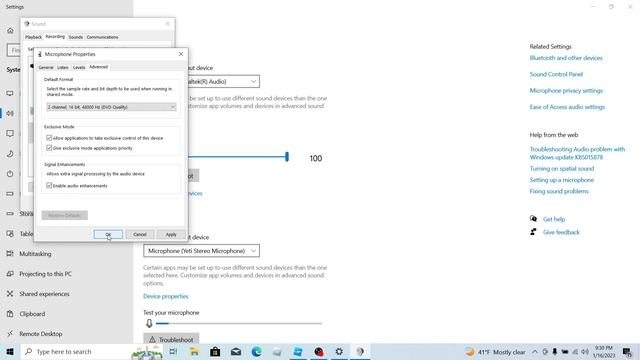The height and width of the screenshot is (360, 640).
Task: Click the Settings home icon
Action: point(10,31)
